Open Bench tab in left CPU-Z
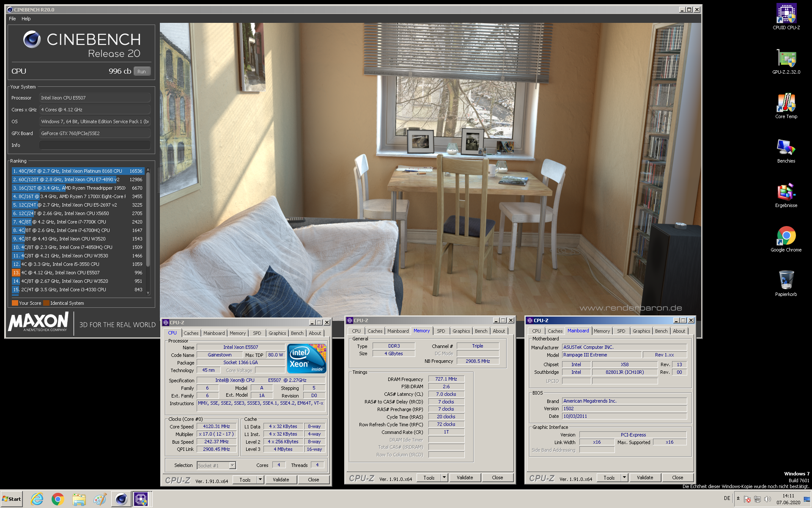 tap(297, 333)
